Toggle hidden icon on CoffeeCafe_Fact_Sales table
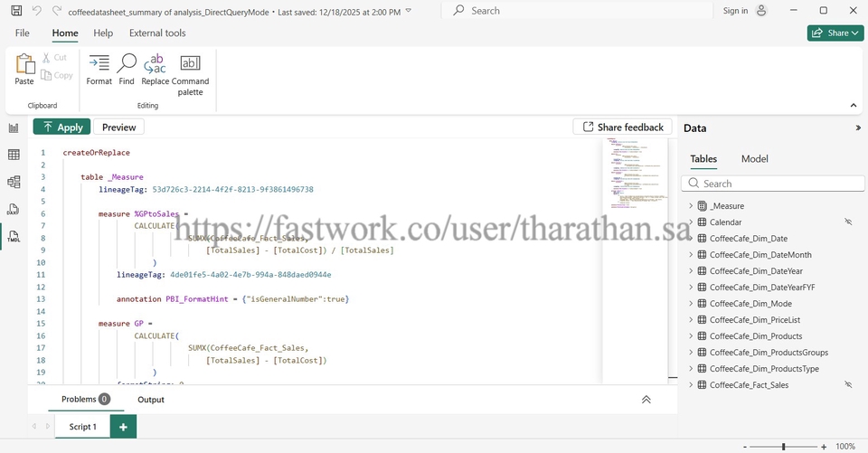Image resolution: width=868 pixels, height=453 pixels. coord(848,384)
